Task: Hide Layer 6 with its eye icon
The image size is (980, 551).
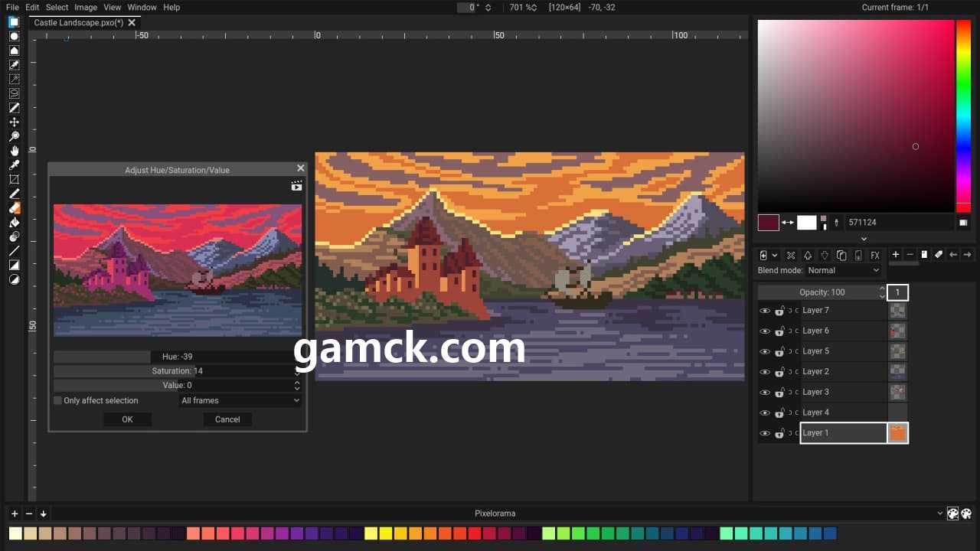Action: 764,331
